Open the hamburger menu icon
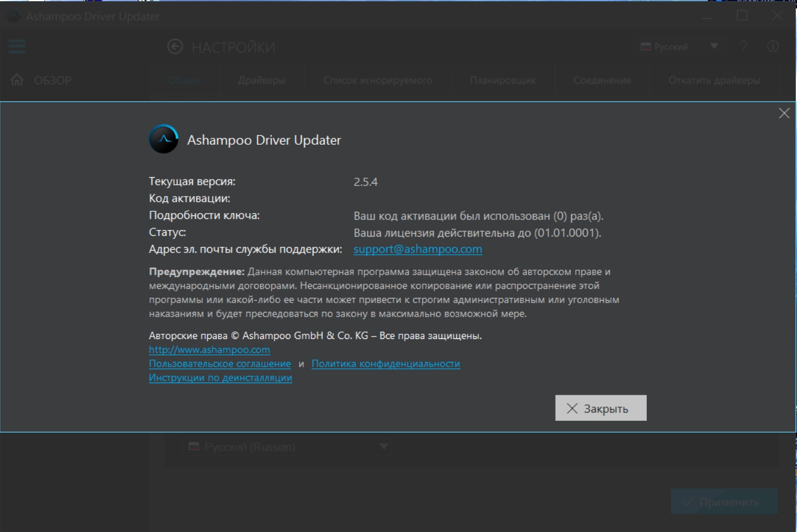This screenshot has height=532, width=797. coord(17,46)
